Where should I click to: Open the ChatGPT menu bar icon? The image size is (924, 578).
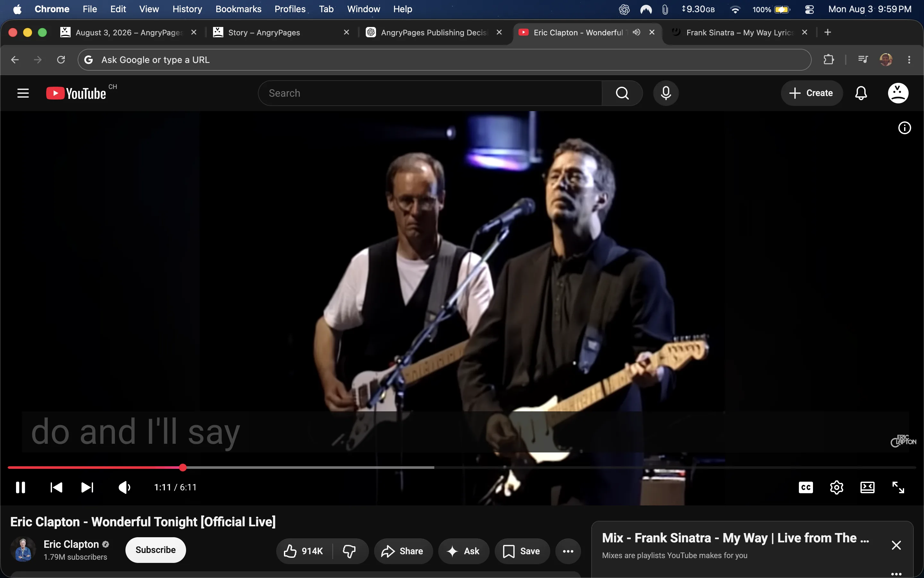click(x=624, y=9)
